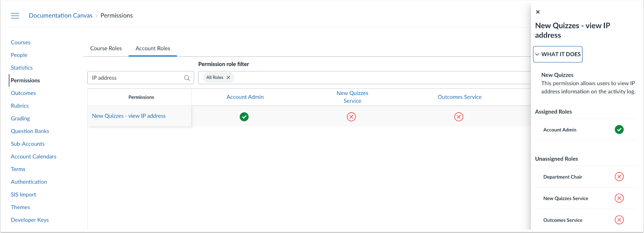644x233 pixels.
Task: Open Sub-Accounts link
Action: coord(28,144)
